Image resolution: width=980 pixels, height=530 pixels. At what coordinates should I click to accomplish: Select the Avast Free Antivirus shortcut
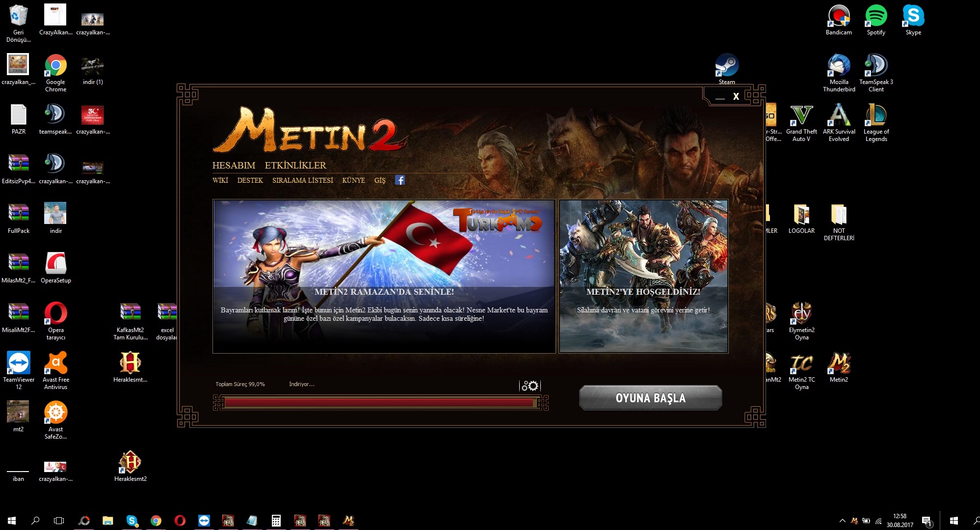pyautogui.click(x=56, y=371)
